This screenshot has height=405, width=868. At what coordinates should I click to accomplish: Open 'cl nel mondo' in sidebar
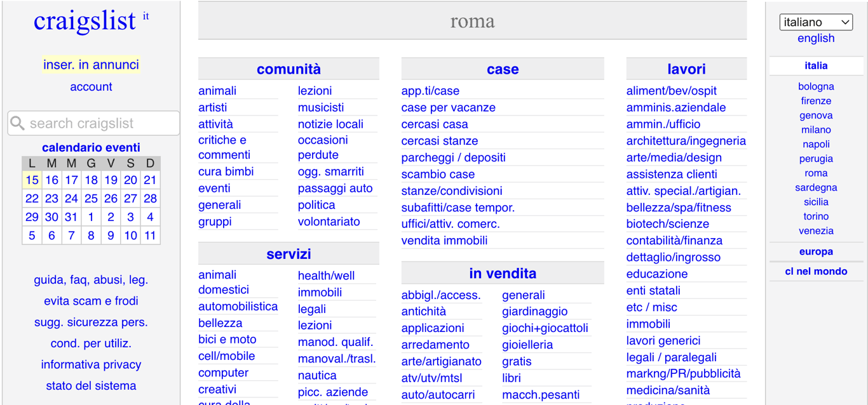(816, 271)
